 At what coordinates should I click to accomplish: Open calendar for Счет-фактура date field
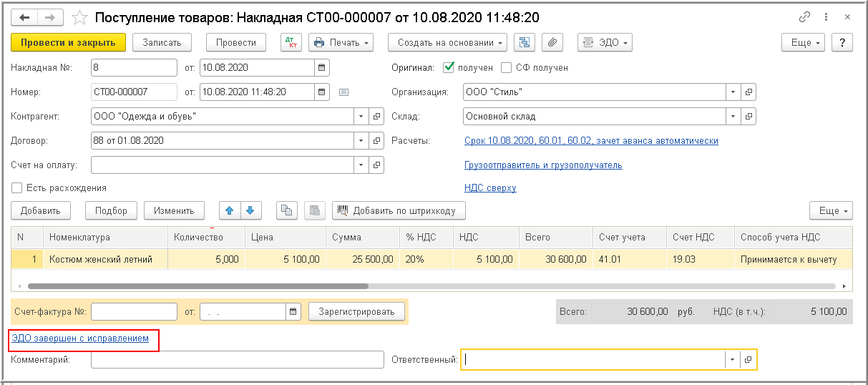(293, 311)
